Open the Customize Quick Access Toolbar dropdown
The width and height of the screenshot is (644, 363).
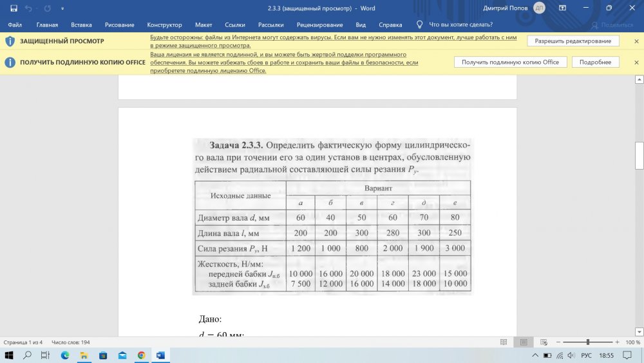[62, 8]
